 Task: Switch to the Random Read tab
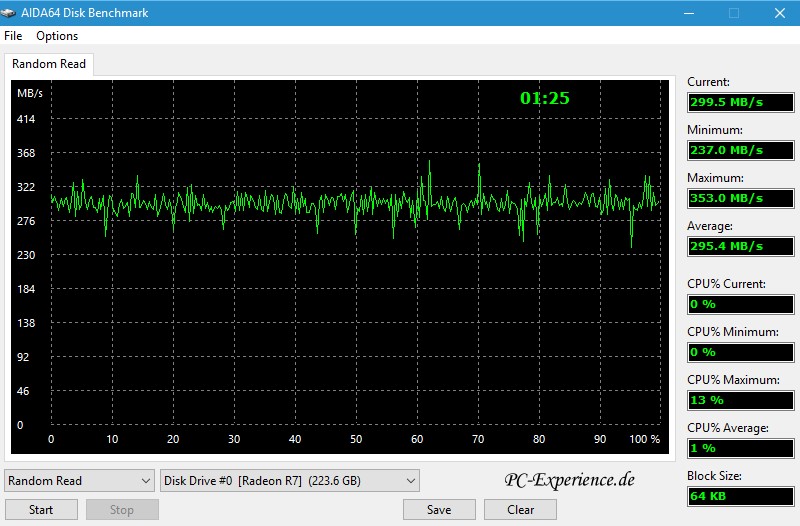click(x=49, y=64)
